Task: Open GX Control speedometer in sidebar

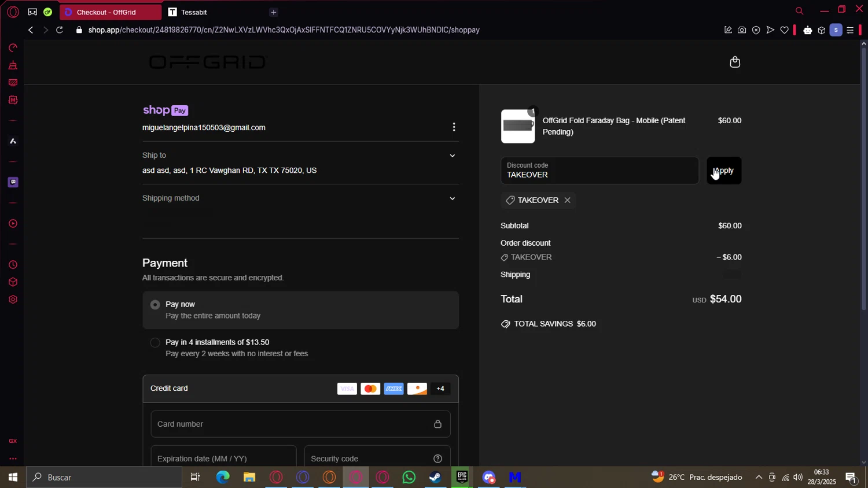Action: pyautogui.click(x=13, y=47)
